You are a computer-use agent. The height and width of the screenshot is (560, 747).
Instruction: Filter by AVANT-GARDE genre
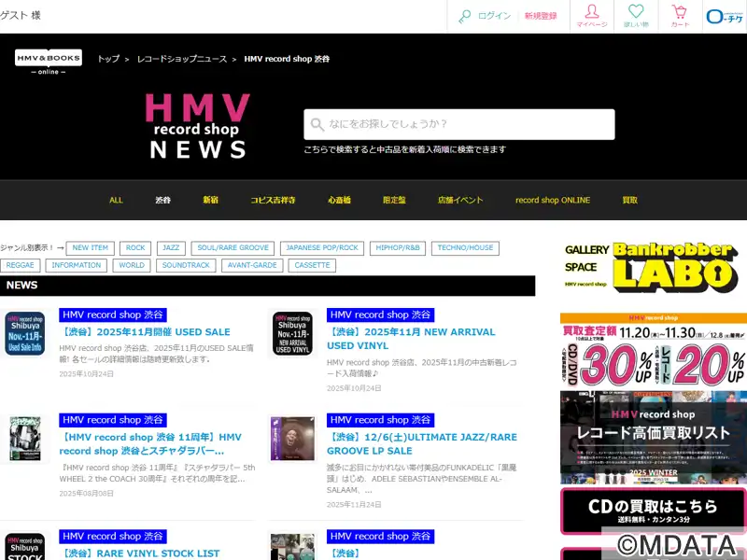click(252, 265)
